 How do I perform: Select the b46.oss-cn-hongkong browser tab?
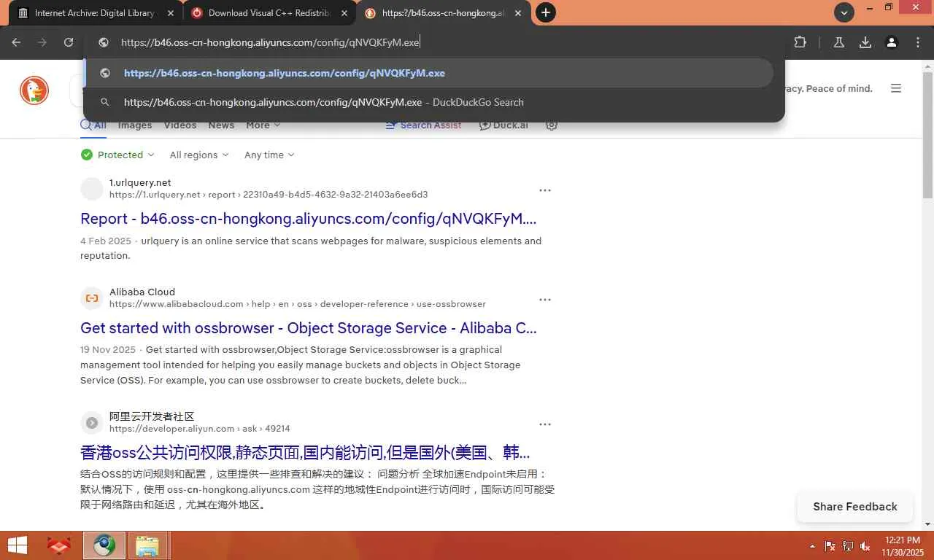[x=442, y=13]
